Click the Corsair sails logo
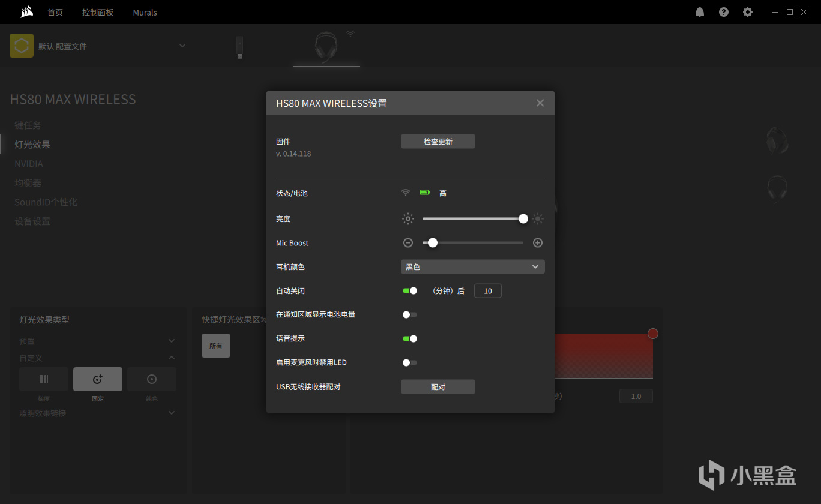Screen dimensions: 821x504 pos(26,12)
